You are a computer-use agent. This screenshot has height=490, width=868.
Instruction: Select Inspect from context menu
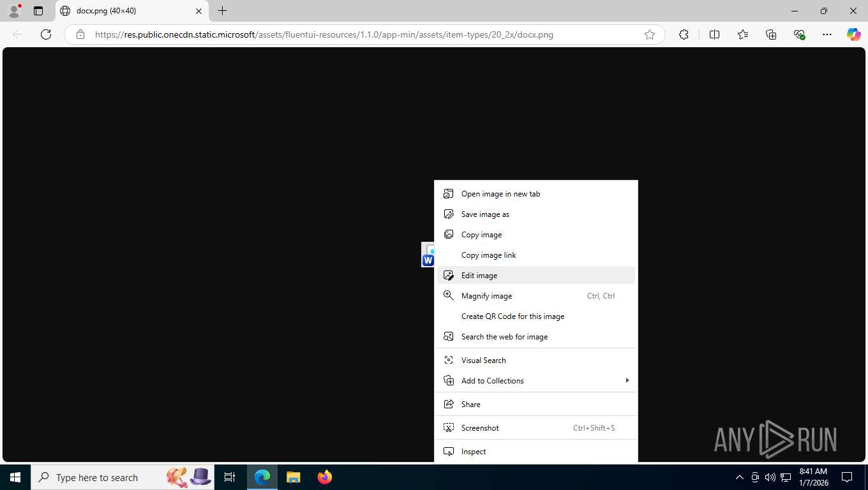pos(536,452)
